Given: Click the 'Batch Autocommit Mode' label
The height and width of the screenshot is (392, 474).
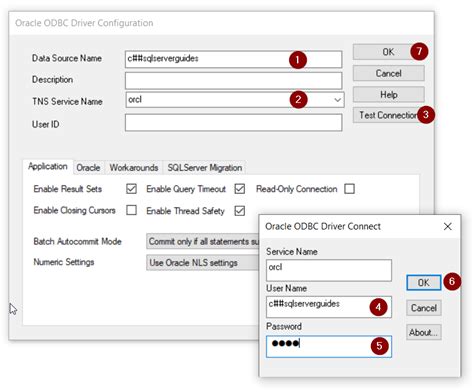Looking at the screenshot, I should click(77, 241).
